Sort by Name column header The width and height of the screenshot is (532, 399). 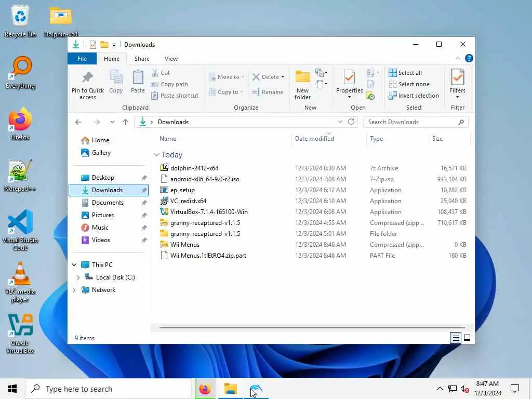coord(168,139)
